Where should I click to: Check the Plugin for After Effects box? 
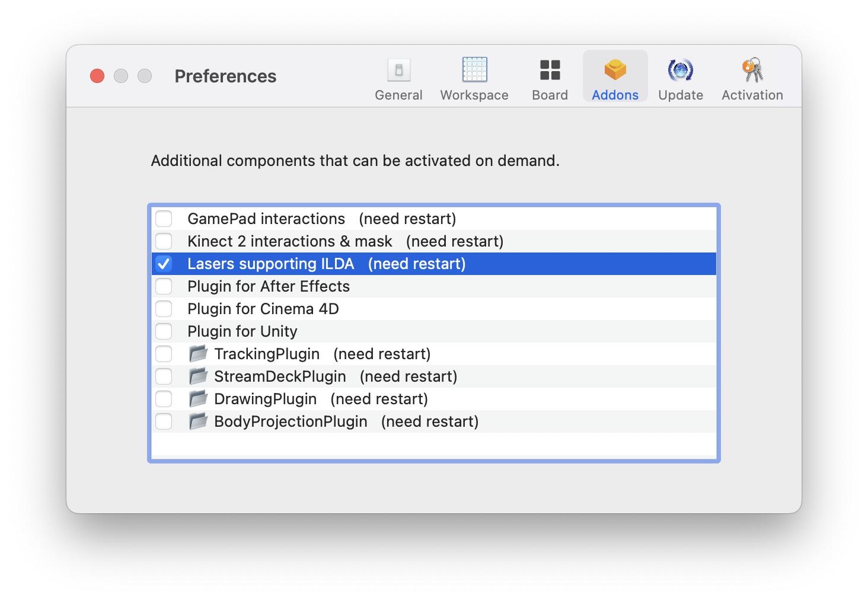(x=164, y=286)
